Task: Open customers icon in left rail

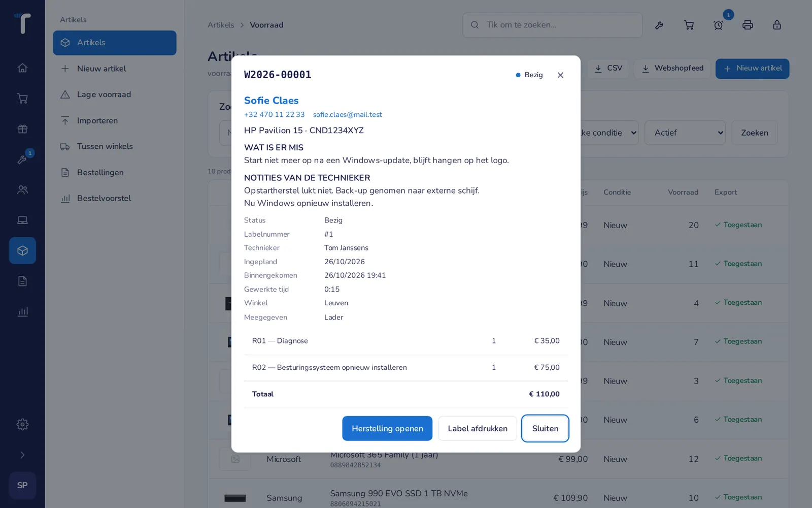Action: tap(22, 190)
